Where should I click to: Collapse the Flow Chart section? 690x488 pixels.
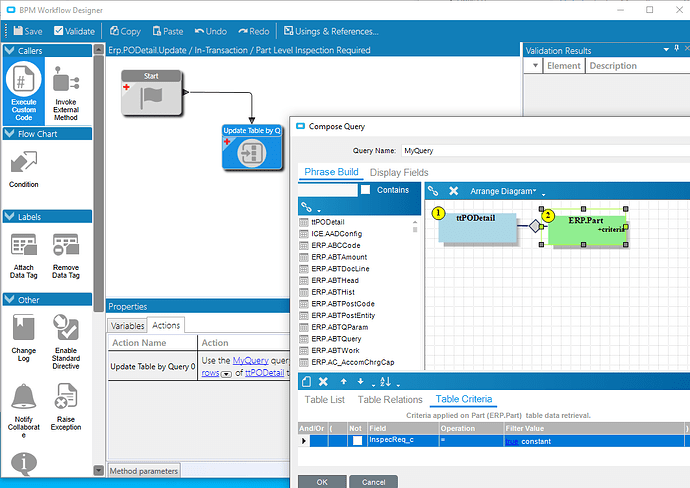[10, 133]
